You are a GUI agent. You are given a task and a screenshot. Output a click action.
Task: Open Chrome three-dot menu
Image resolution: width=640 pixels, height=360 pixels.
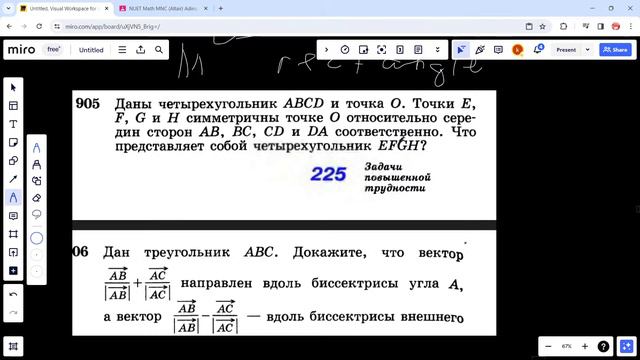pyautogui.click(x=631, y=27)
